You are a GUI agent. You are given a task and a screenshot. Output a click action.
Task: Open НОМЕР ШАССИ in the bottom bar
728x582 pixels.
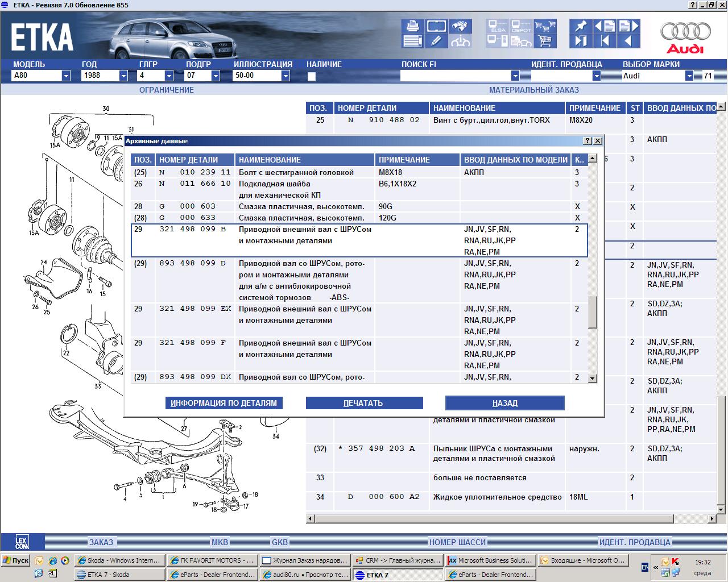(x=457, y=542)
